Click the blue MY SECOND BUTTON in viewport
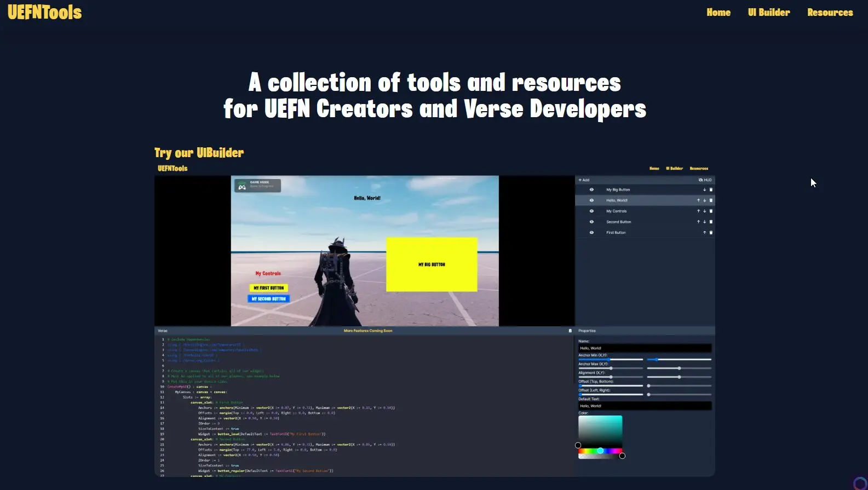The width and height of the screenshot is (868, 490). click(x=269, y=299)
